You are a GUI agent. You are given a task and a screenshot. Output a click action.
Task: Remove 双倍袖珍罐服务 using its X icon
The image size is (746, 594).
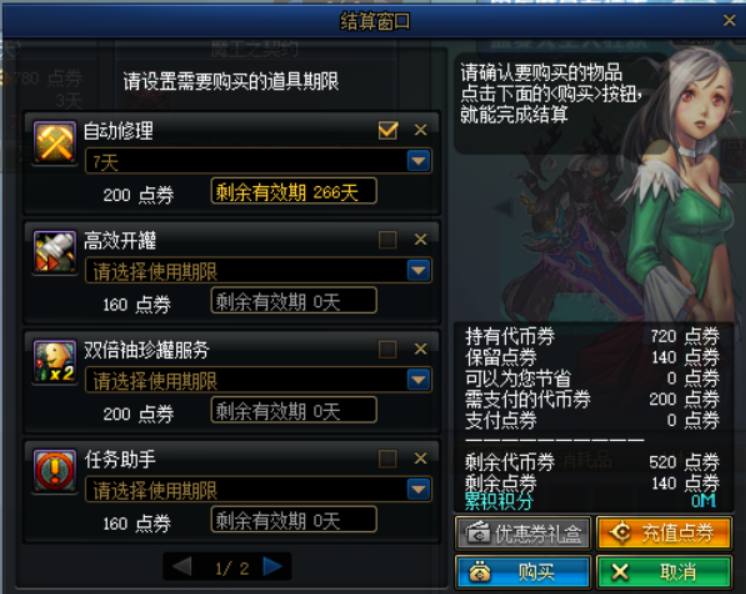pos(421,349)
